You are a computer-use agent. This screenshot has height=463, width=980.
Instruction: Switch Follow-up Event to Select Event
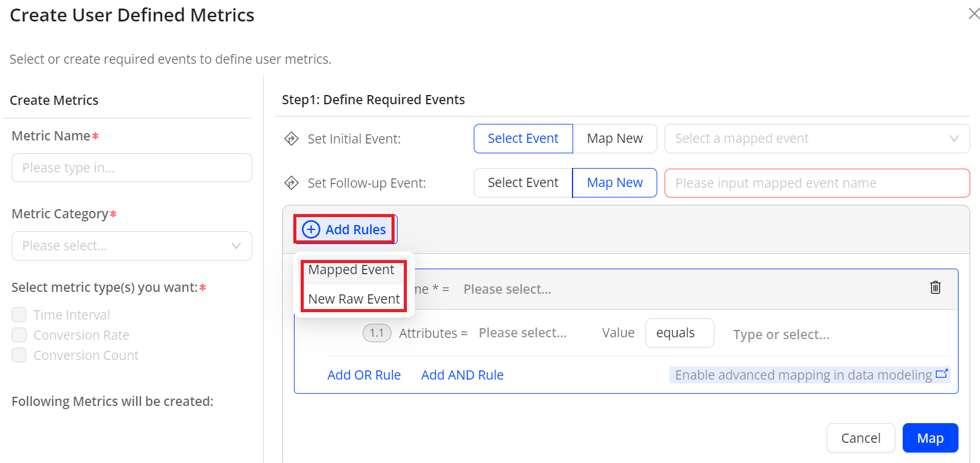(x=523, y=183)
